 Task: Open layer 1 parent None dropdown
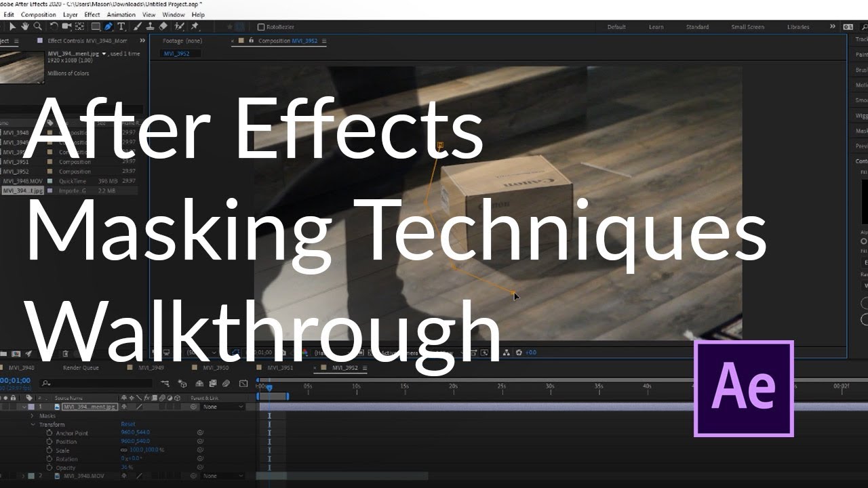(x=222, y=407)
